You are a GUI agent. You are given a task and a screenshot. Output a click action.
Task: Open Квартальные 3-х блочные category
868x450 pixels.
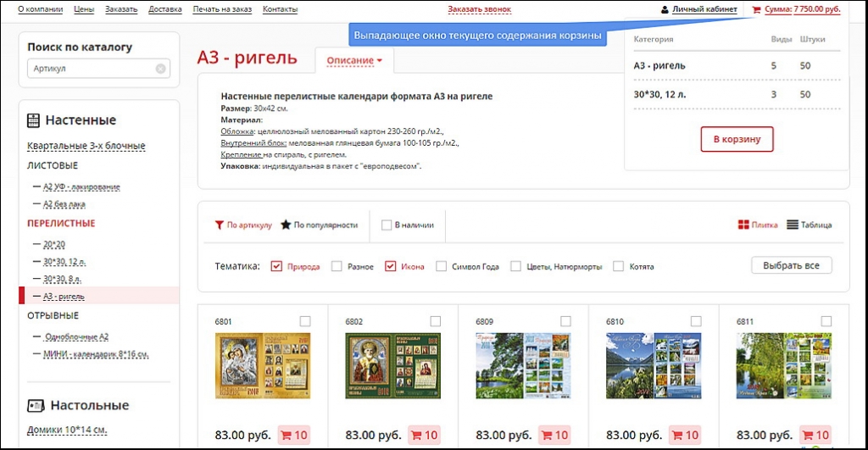click(x=86, y=146)
